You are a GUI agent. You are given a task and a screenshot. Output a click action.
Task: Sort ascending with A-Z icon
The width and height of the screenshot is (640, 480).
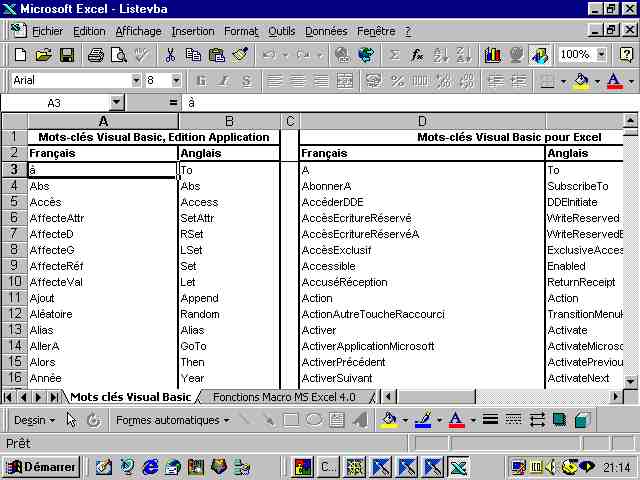point(440,55)
